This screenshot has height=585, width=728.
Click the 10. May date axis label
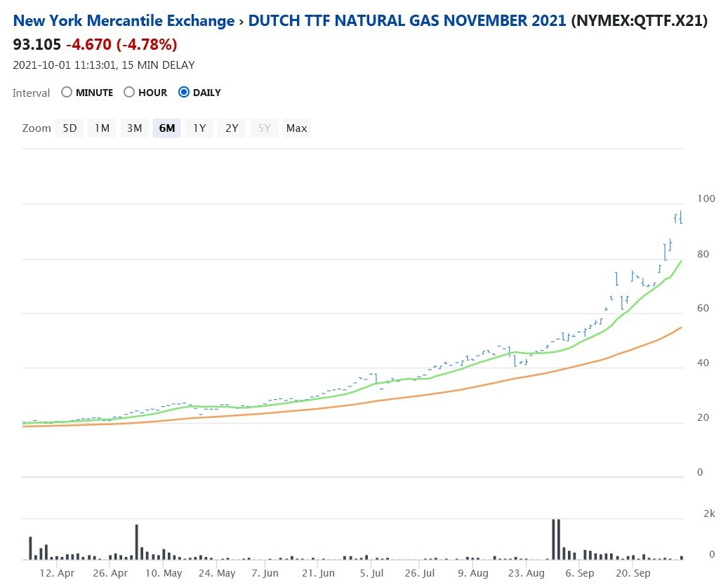(164, 573)
